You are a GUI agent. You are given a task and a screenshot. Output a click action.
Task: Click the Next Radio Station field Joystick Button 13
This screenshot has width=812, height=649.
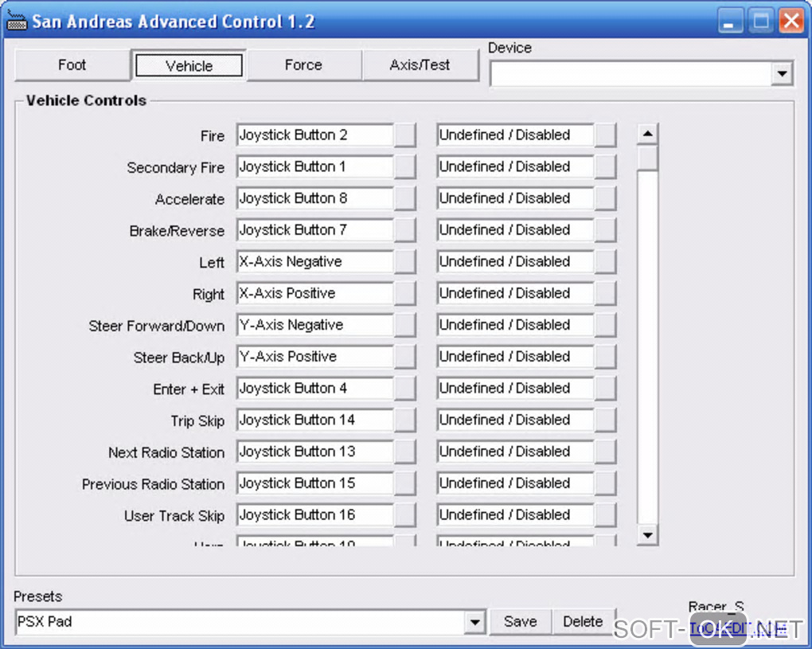pyautogui.click(x=315, y=452)
